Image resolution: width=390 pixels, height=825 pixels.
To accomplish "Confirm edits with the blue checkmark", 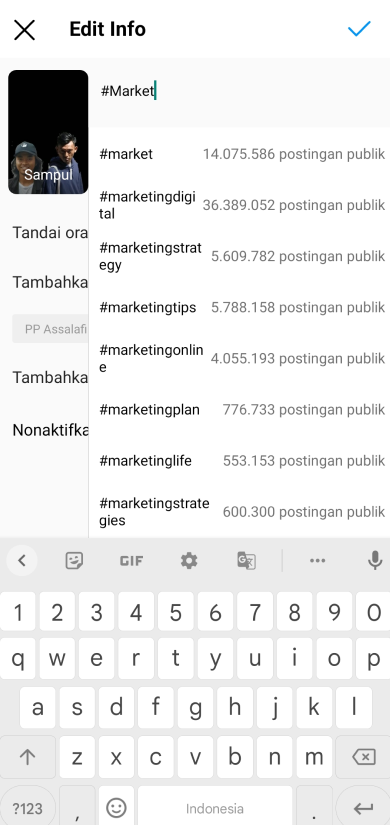I will click(x=359, y=28).
